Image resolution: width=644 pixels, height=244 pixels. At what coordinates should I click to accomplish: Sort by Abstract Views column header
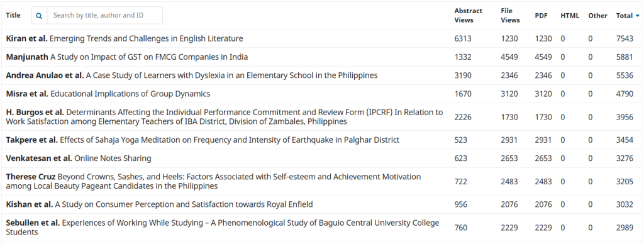[468, 15]
